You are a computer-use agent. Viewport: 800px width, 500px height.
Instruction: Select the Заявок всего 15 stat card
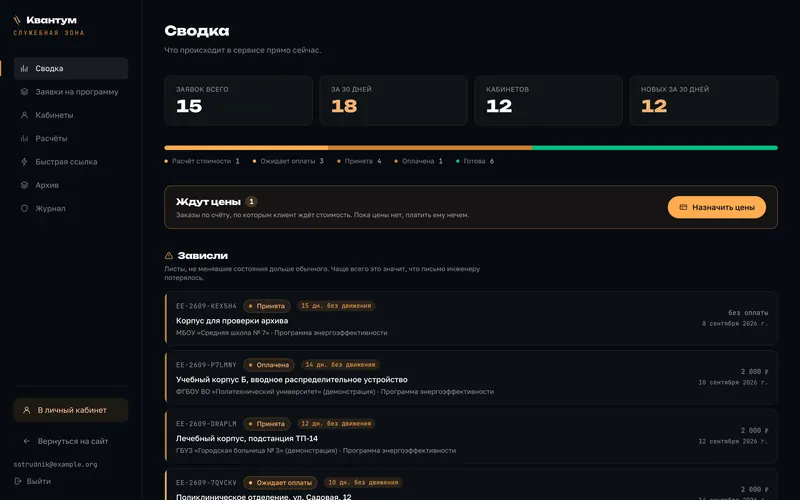click(x=238, y=101)
